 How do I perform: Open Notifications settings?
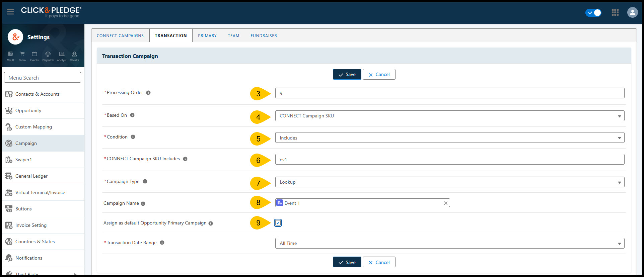click(43, 258)
